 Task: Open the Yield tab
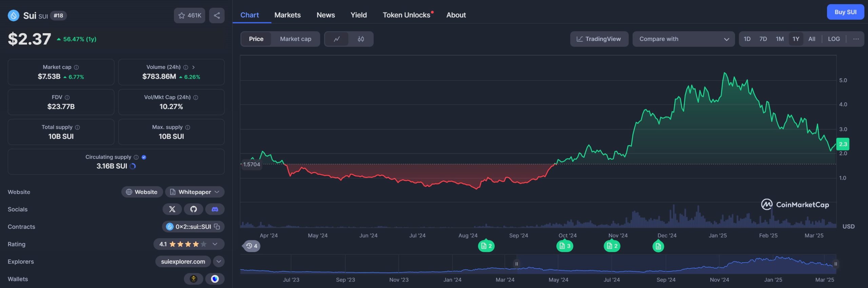click(x=359, y=15)
